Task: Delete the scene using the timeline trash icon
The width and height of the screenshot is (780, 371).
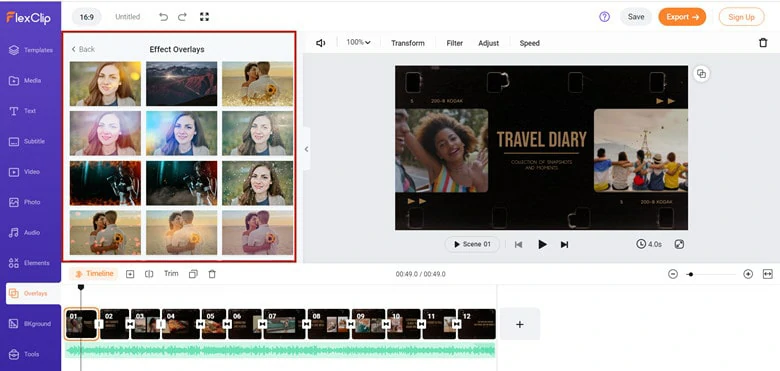Action: point(212,274)
